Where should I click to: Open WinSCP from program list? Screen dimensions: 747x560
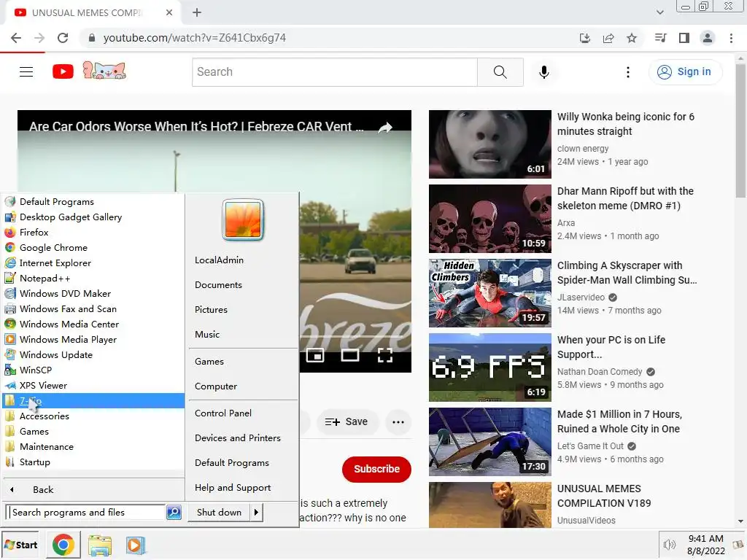click(x=93, y=370)
